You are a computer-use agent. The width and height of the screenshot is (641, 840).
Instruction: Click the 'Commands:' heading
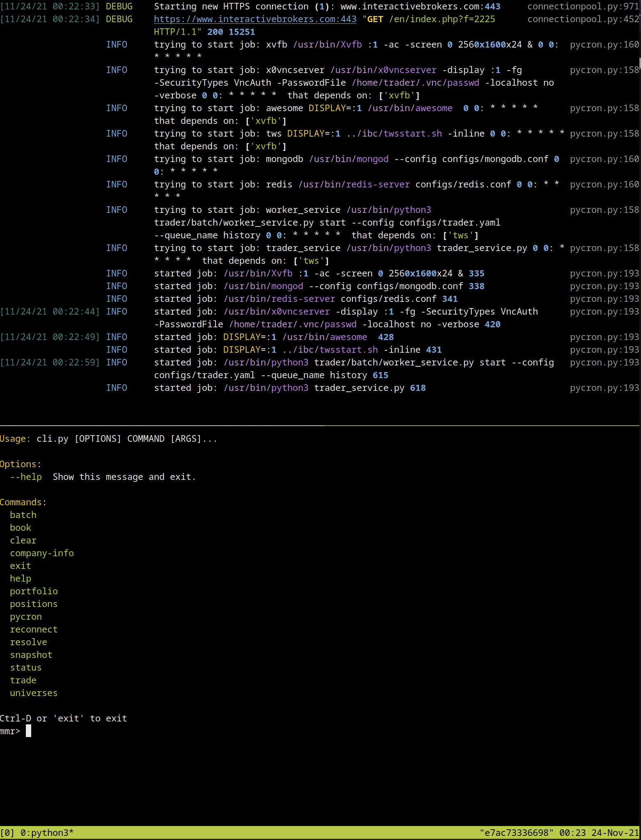(x=23, y=502)
